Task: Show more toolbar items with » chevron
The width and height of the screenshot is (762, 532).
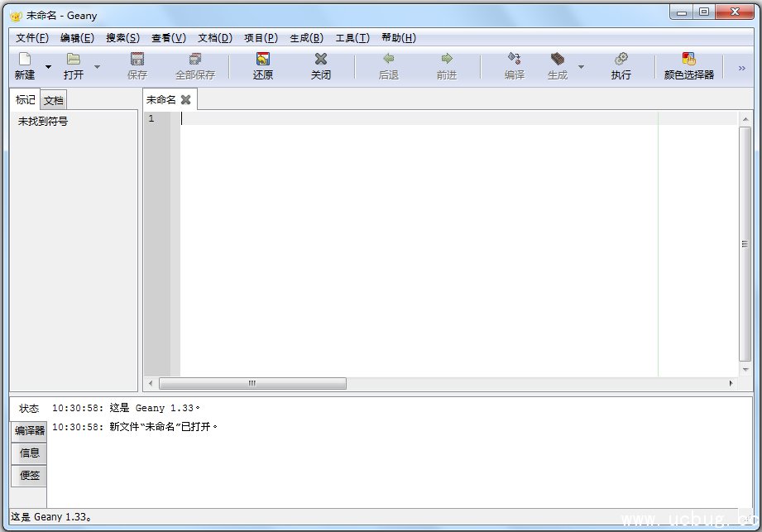Action: point(741,68)
